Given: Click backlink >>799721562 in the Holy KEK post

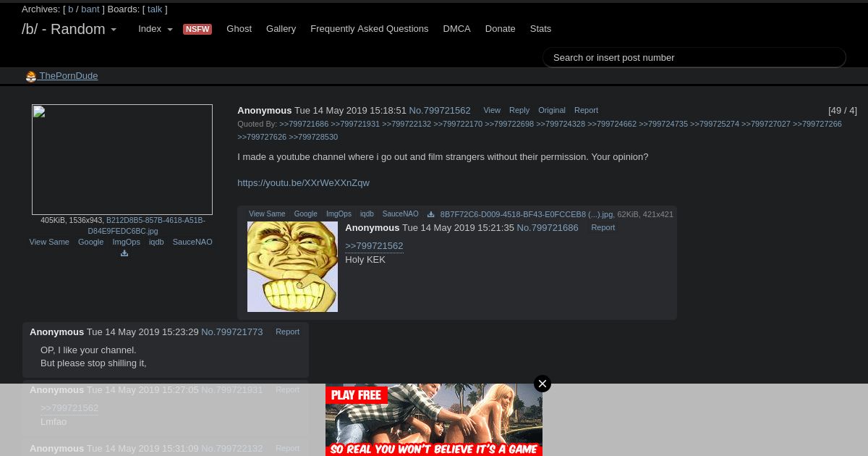Looking at the screenshot, I should tap(374, 246).
